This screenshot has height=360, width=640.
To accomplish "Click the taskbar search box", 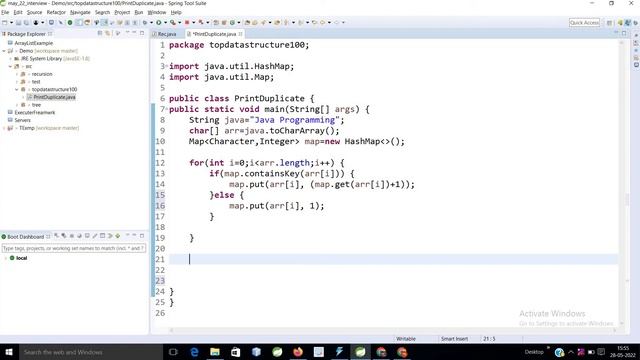I will pos(91,352).
